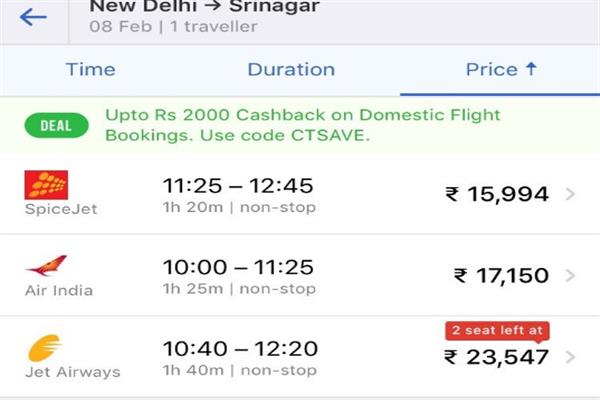Sort flights by Price tab
Image resolution: width=600 pixels, height=400 pixels.
click(500, 70)
